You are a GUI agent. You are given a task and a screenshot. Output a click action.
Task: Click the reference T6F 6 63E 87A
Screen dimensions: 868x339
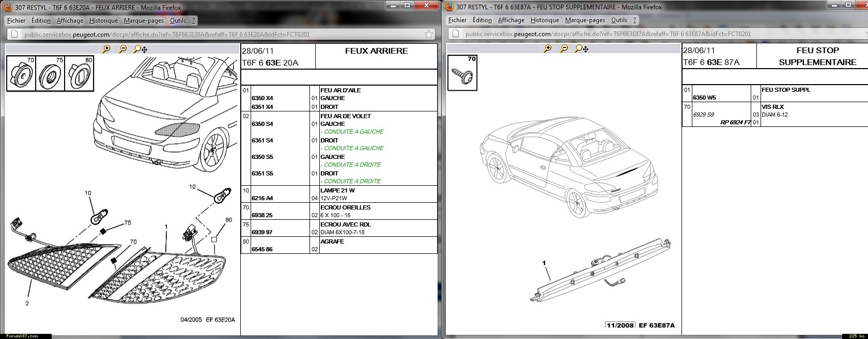click(711, 62)
